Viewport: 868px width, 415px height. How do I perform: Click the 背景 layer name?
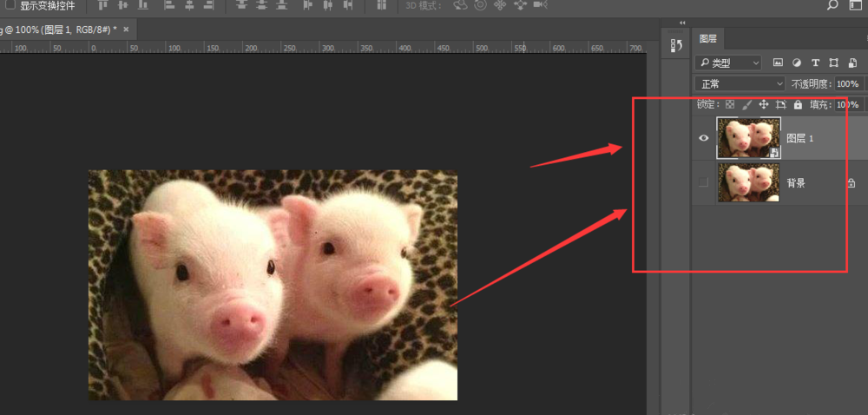(796, 182)
